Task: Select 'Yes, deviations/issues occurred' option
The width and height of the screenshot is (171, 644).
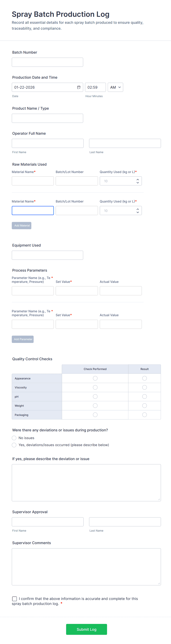Action: [14, 445]
